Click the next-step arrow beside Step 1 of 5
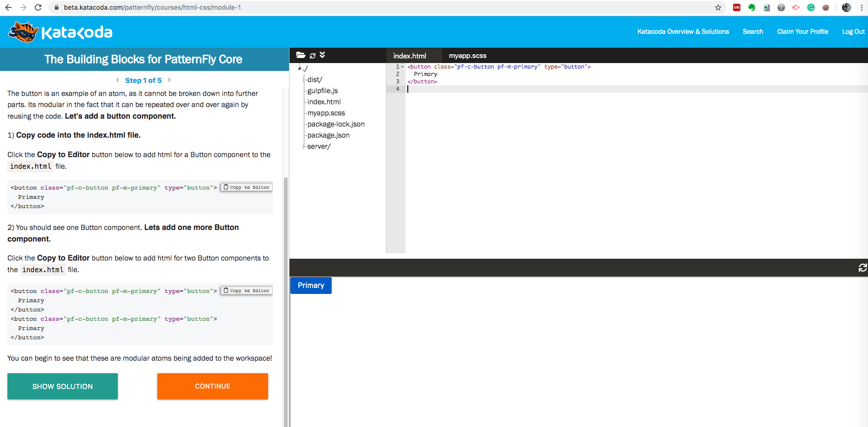 [x=169, y=80]
